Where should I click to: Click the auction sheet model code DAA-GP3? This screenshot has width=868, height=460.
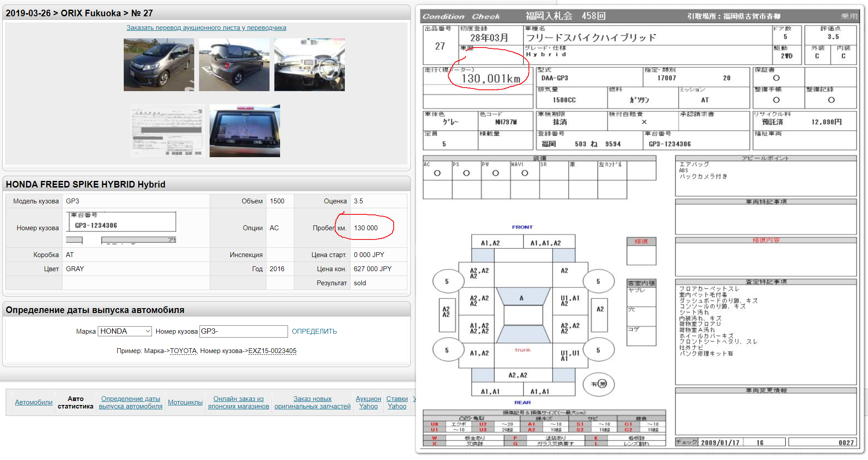(x=555, y=78)
